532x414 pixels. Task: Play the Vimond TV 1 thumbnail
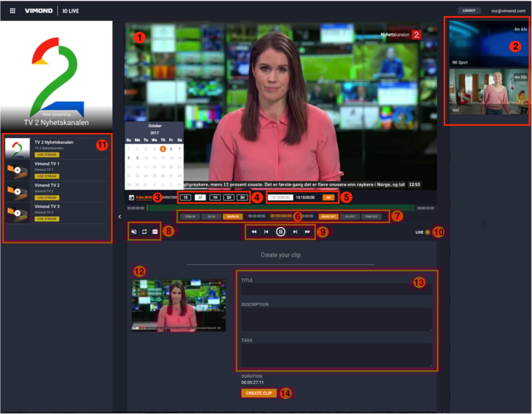coord(17,170)
